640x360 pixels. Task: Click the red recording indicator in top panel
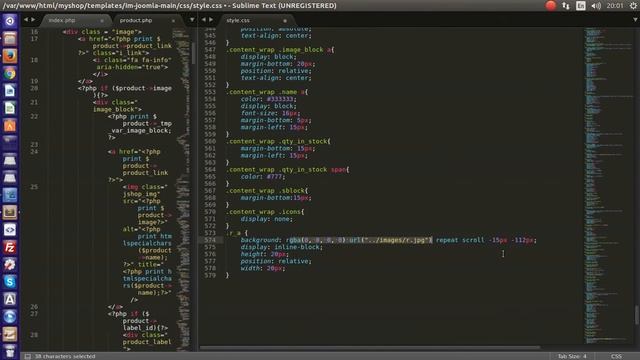point(551,5)
